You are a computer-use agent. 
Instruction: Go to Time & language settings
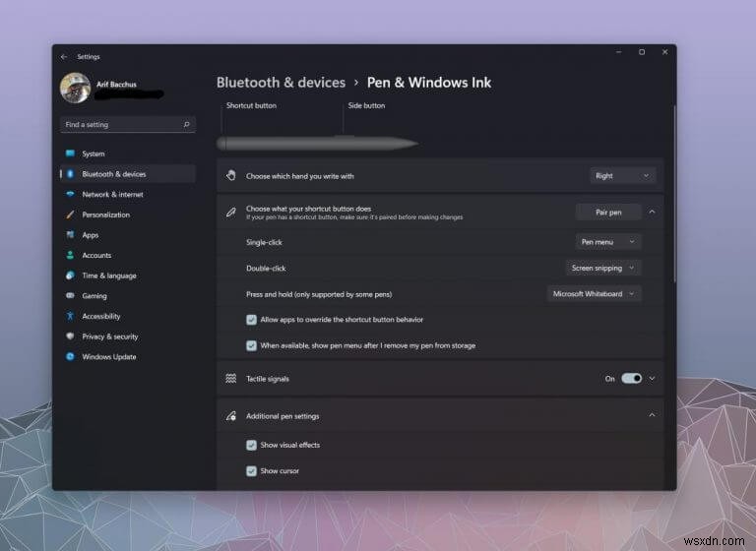pyautogui.click(x=128, y=275)
